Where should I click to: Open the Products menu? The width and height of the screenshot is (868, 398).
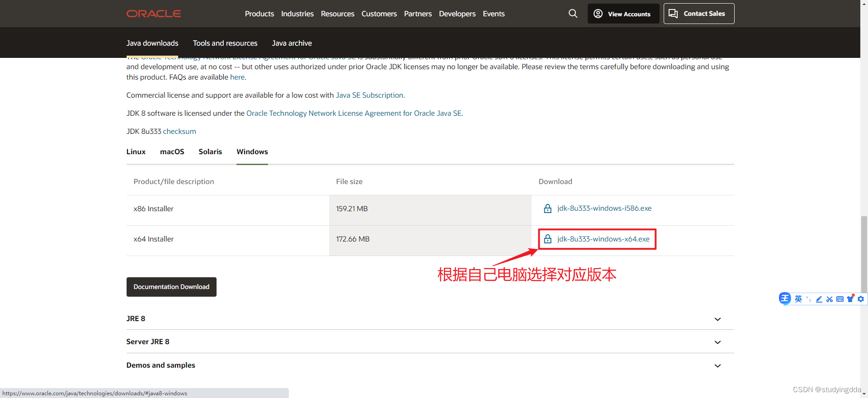click(259, 14)
